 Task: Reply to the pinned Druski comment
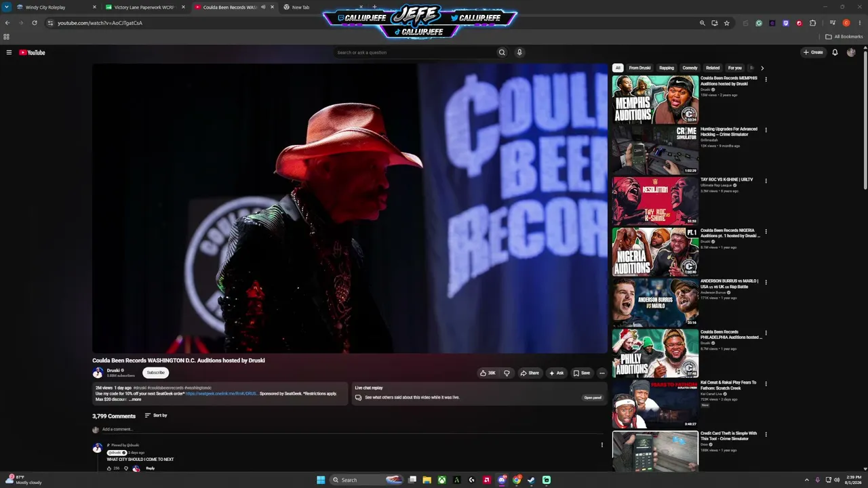[x=151, y=468]
